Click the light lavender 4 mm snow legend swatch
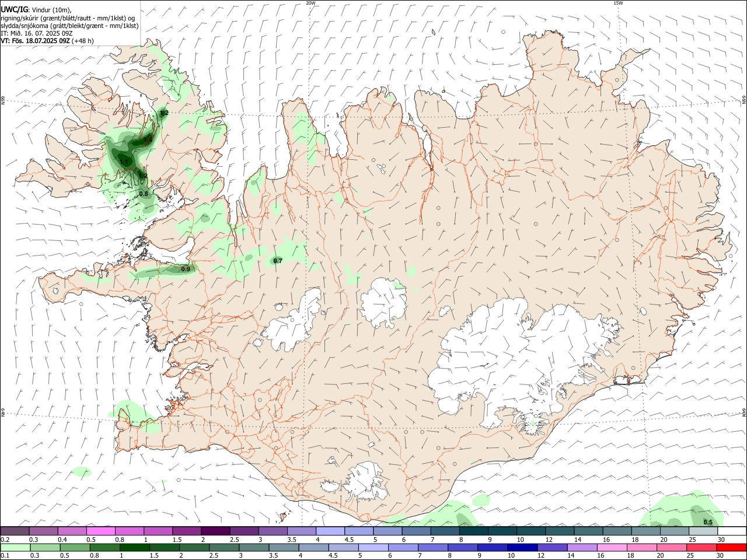The height and width of the screenshot is (560, 747). point(330,531)
